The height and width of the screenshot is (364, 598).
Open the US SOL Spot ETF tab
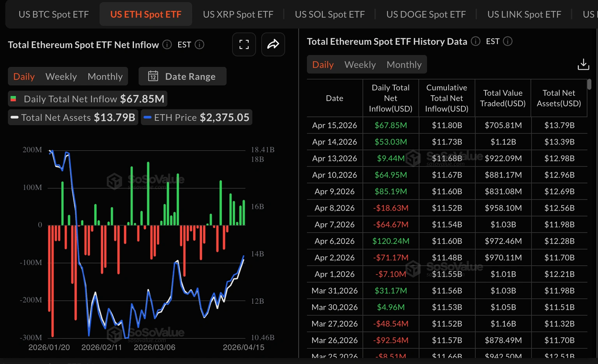tap(330, 14)
